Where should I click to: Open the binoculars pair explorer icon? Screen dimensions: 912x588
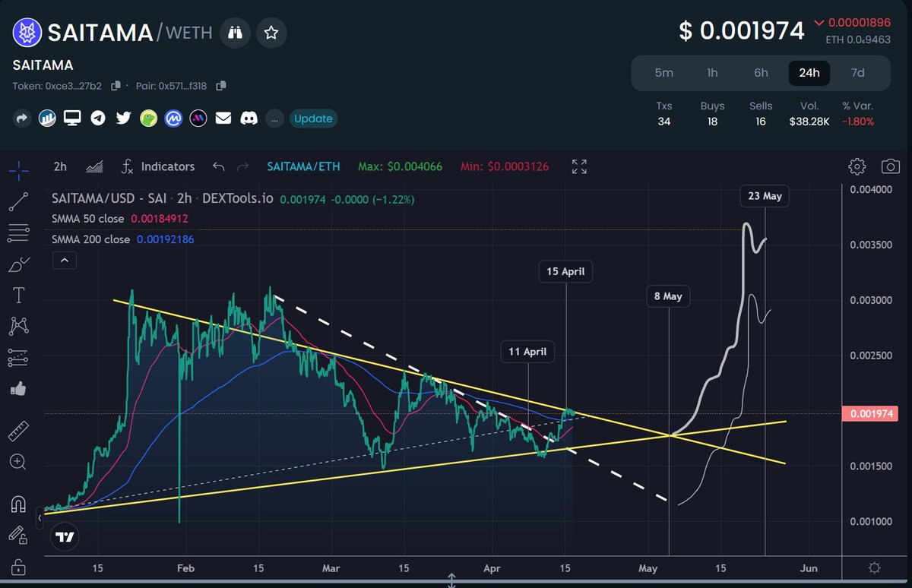235,33
